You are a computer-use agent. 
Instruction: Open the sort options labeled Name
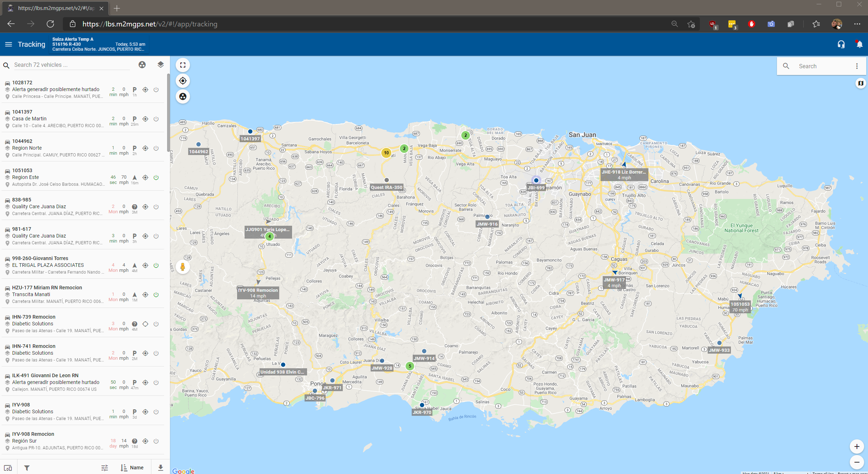132,467
